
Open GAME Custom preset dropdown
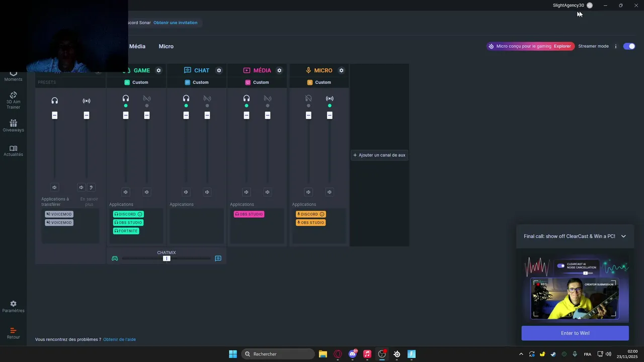coord(136,82)
